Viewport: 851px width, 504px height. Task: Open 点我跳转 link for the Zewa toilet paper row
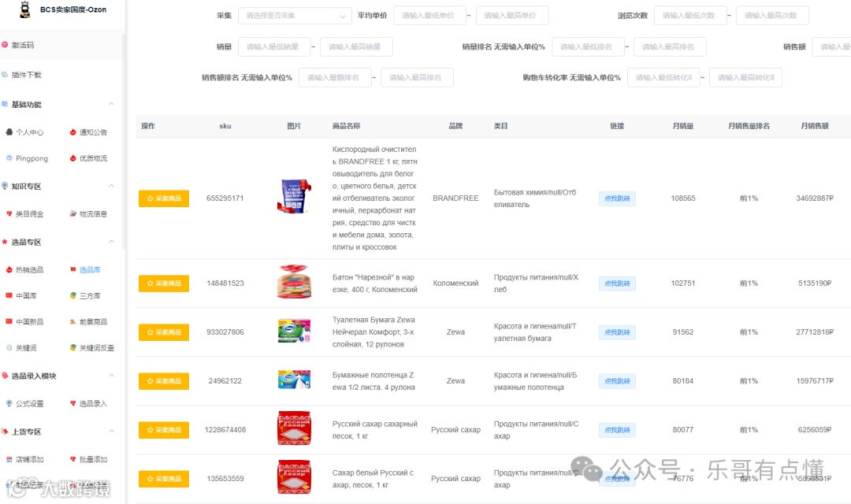tap(617, 332)
